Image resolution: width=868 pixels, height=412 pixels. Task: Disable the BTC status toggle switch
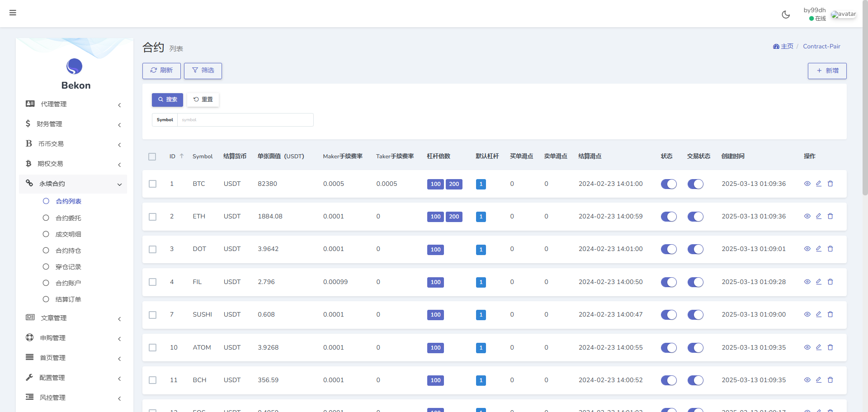click(x=669, y=184)
